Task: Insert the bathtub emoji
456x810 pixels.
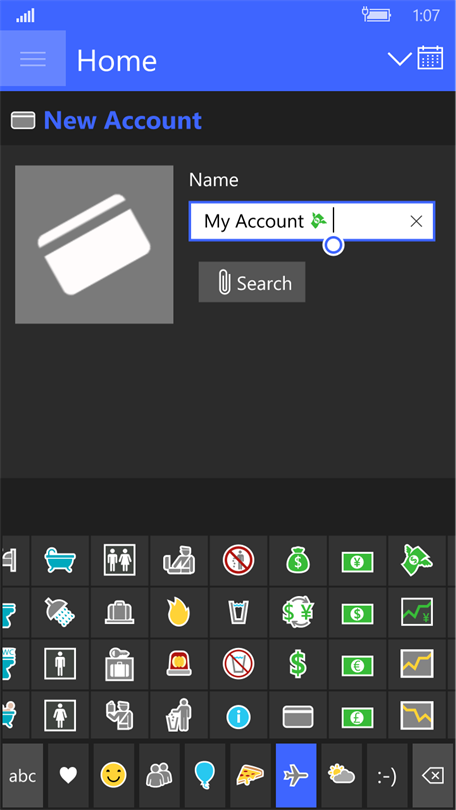Action: coord(60,560)
